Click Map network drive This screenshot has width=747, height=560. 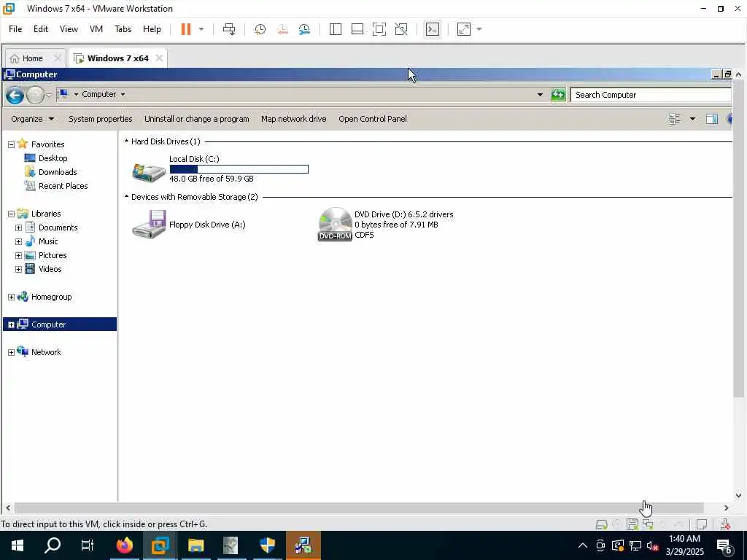click(x=293, y=119)
